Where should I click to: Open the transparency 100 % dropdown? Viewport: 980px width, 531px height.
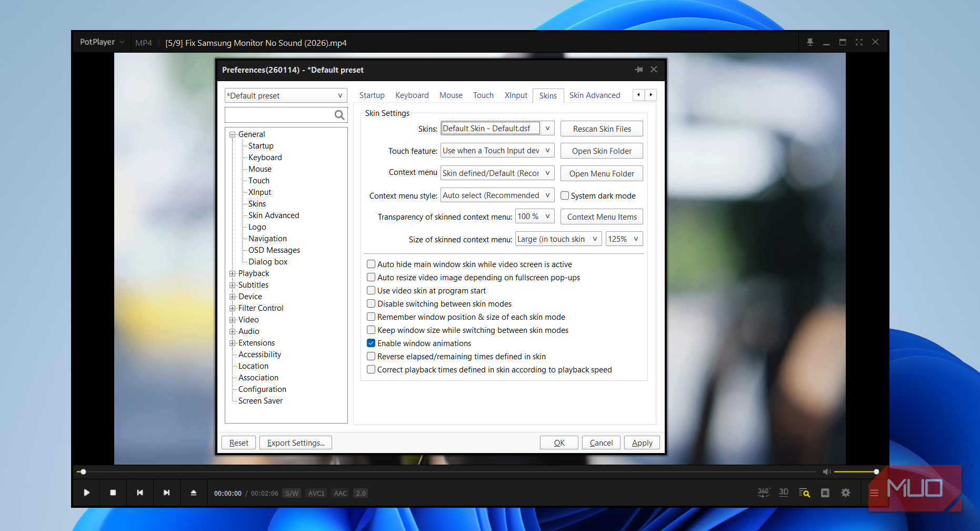tap(535, 217)
